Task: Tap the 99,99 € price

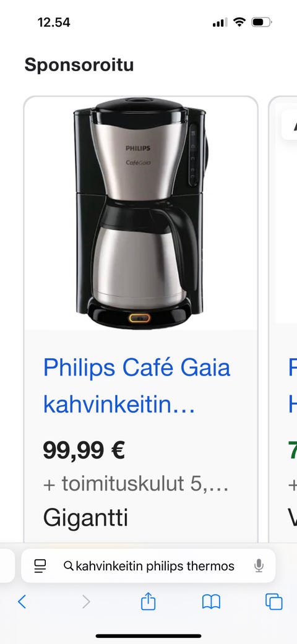Action: click(x=84, y=450)
